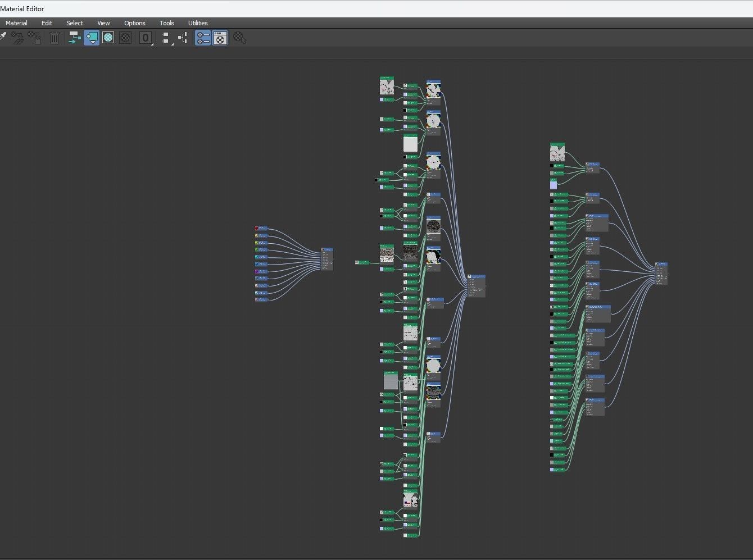Open the Edit menu
This screenshot has height=560, width=753.
click(x=47, y=23)
